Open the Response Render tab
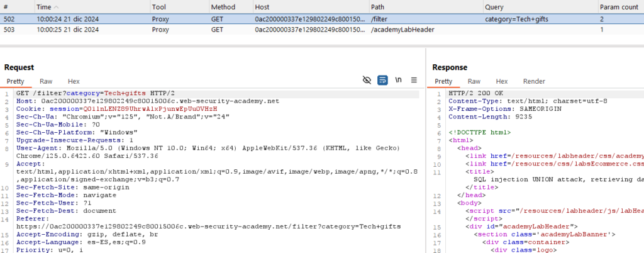 pyautogui.click(x=534, y=81)
